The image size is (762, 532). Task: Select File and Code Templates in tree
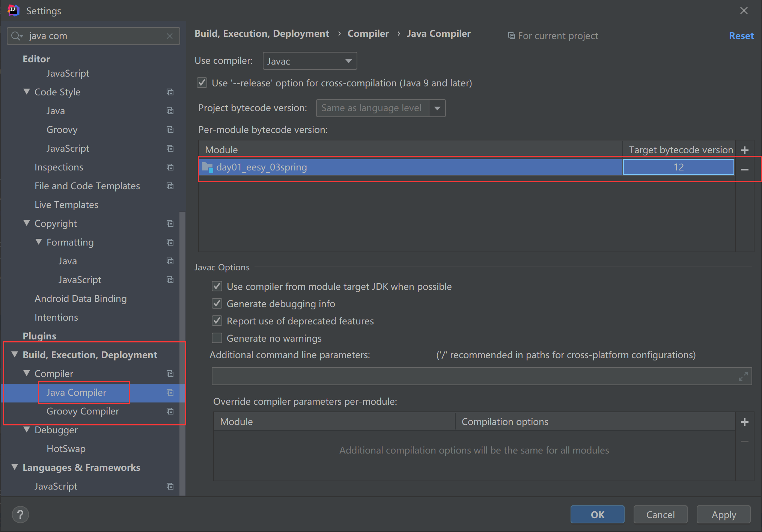click(87, 186)
